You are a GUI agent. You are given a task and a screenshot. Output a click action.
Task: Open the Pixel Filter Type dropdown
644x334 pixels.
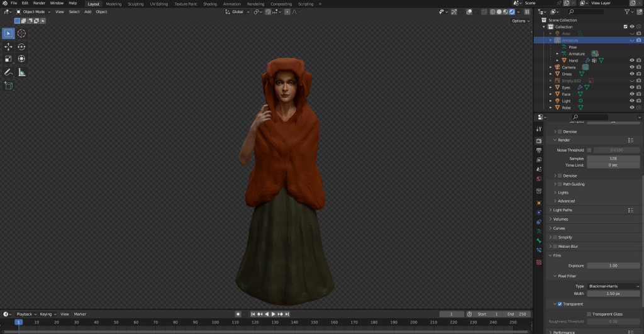613,286
